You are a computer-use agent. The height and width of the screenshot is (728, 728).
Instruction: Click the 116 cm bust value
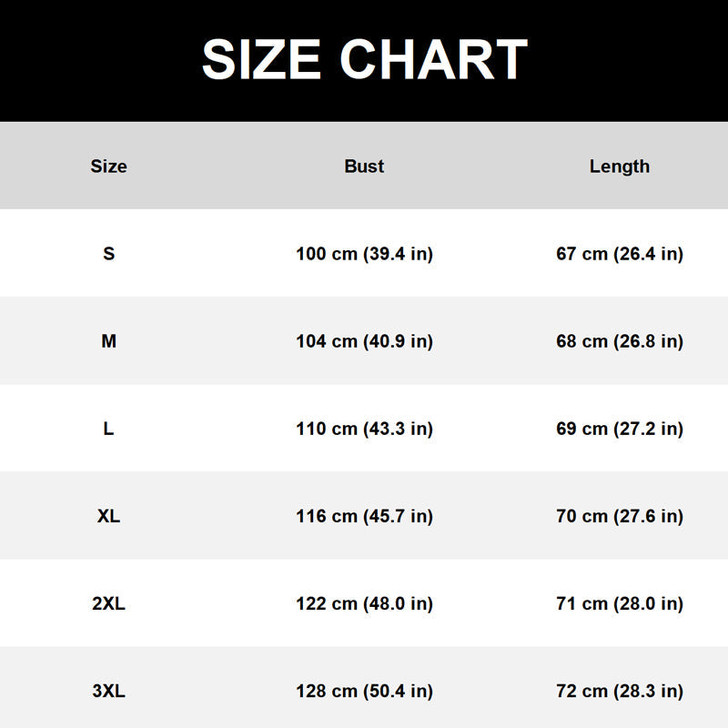click(x=365, y=516)
